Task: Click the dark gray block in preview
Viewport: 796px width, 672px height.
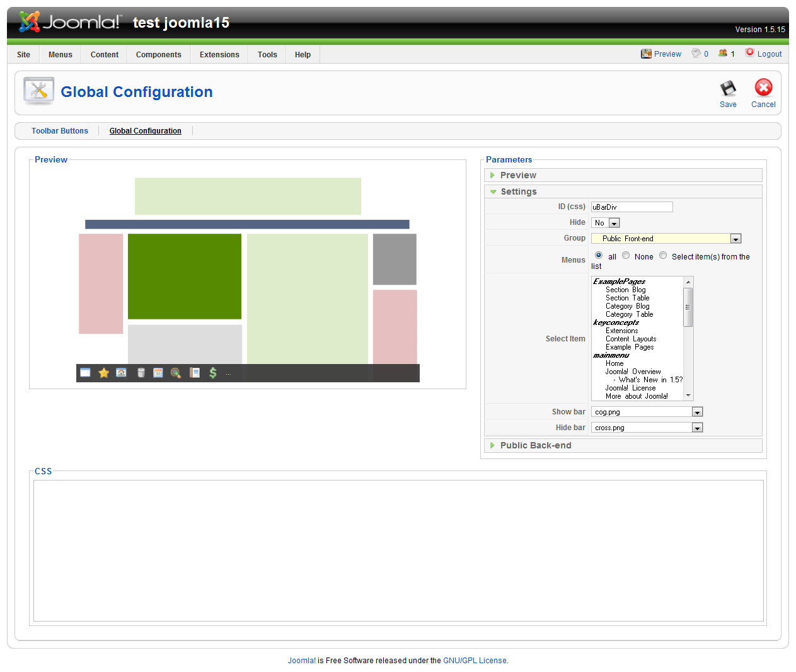Action: pyautogui.click(x=395, y=259)
